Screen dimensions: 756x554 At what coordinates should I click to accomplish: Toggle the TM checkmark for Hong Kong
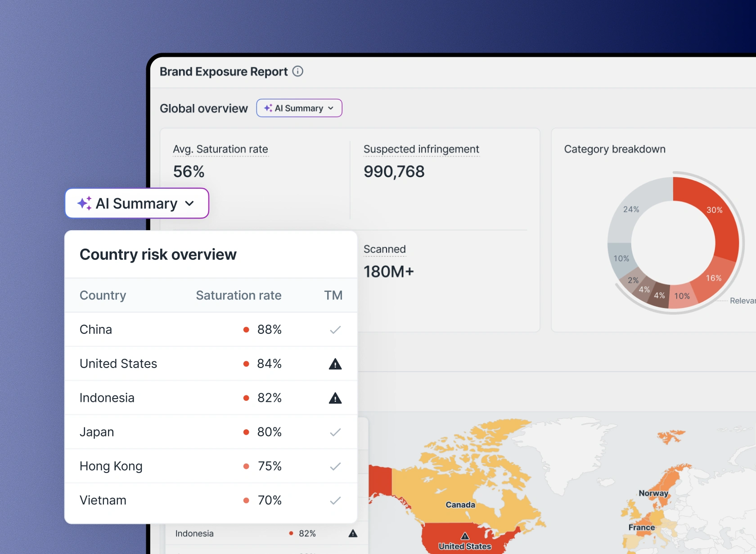pyautogui.click(x=335, y=466)
